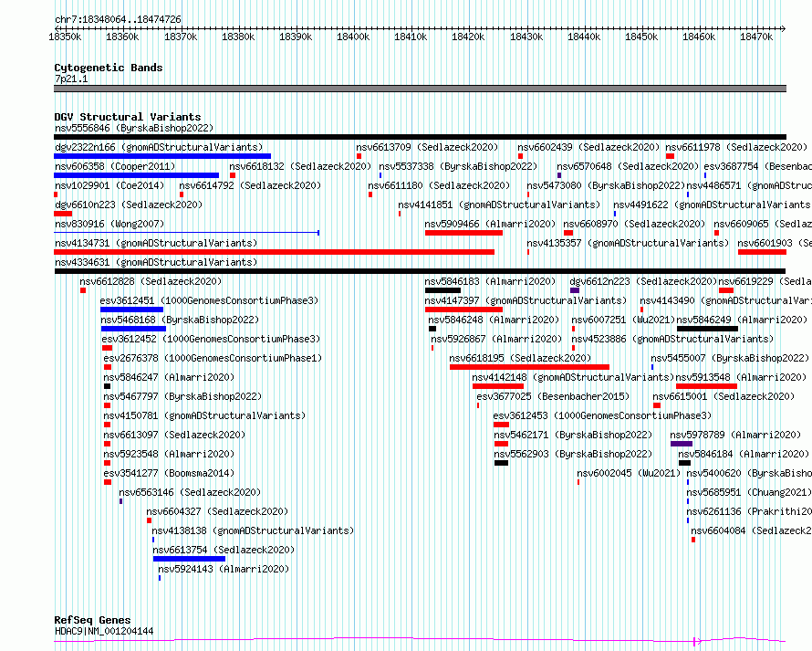Click the chr7:18348064..18474726 coordinate text

[x=118, y=19]
